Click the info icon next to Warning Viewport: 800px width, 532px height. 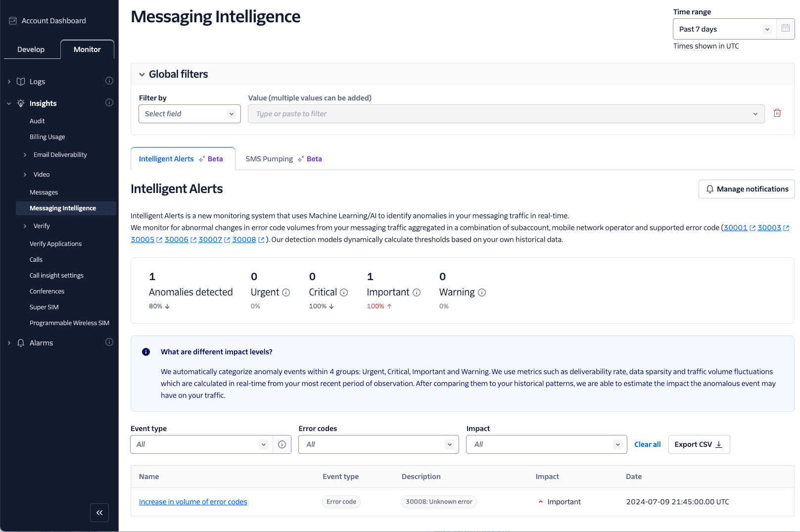click(x=482, y=292)
